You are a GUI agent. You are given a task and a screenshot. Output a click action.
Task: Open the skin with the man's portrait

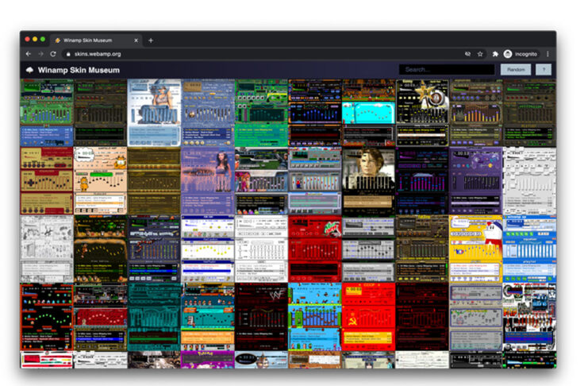point(369,180)
